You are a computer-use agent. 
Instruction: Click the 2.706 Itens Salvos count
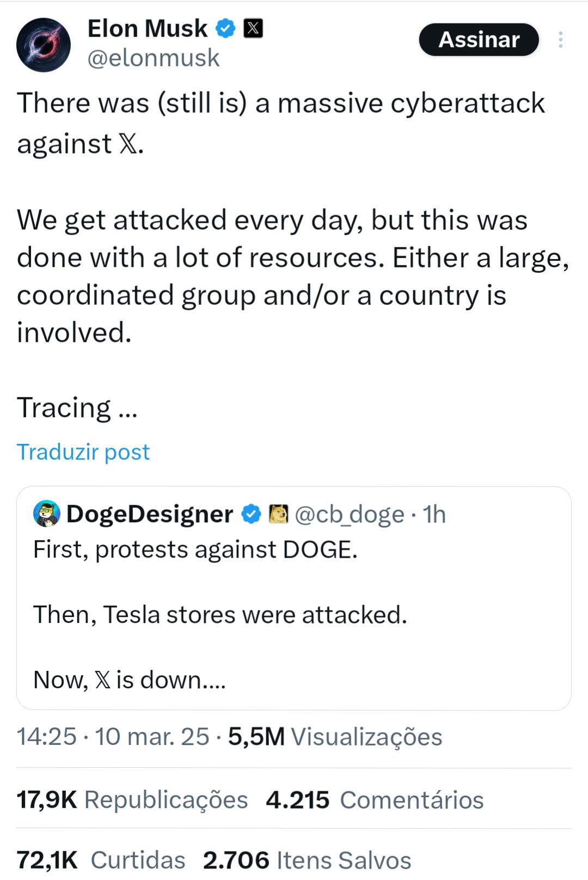click(x=307, y=860)
